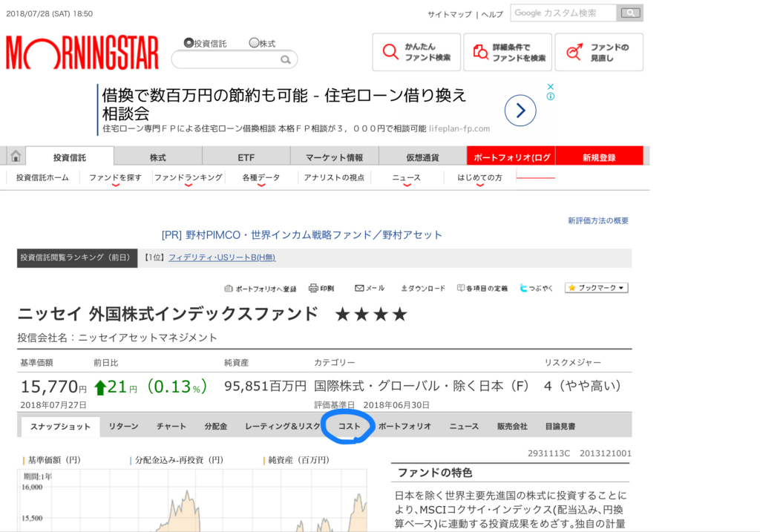Image resolution: width=760 pixels, height=532 pixels.
Task: Select the ニュース fund tab
Action: (x=464, y=427)
